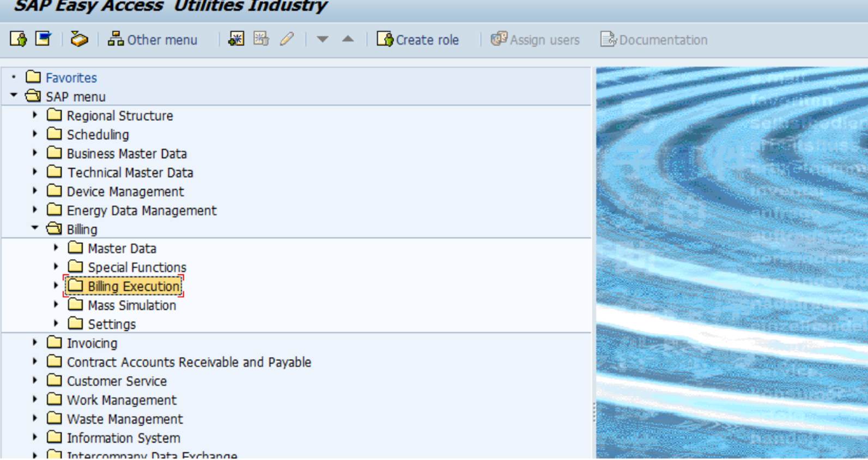This screenshot has width=868, height=460.
Task: Expand the Information System folder
Action: [x=35, y=437]
